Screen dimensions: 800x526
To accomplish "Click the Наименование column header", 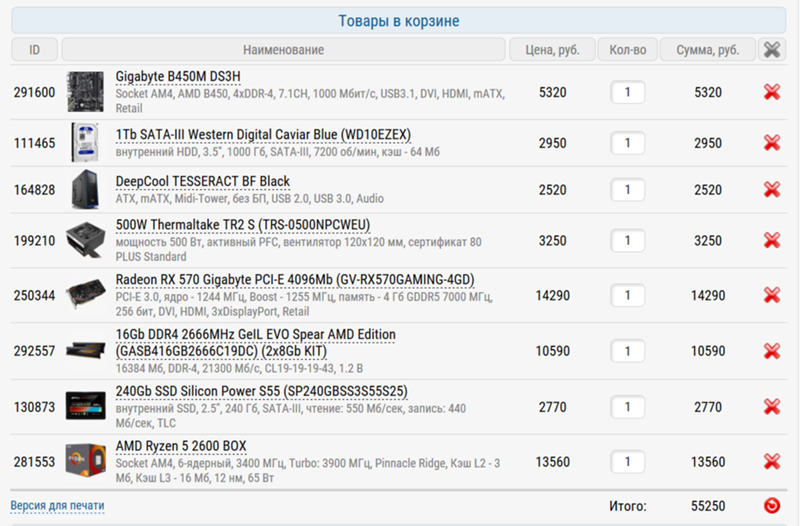I will click(283, 49).
